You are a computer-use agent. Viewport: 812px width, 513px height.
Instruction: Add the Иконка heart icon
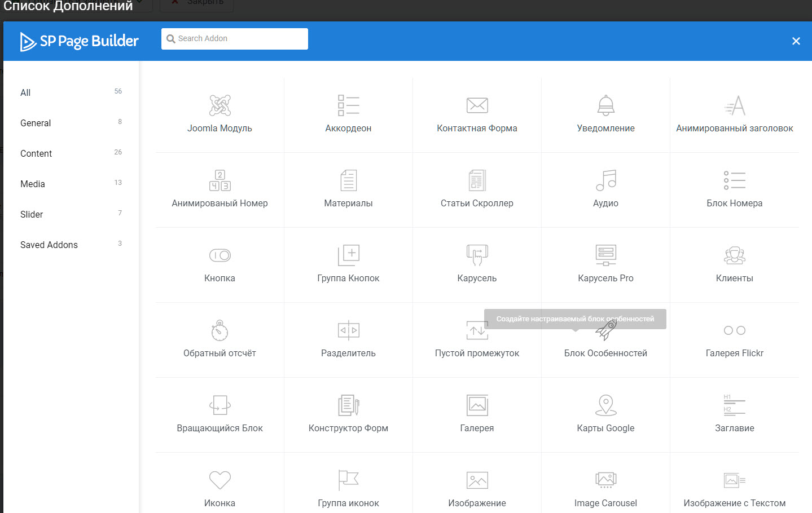pos(220,480)
